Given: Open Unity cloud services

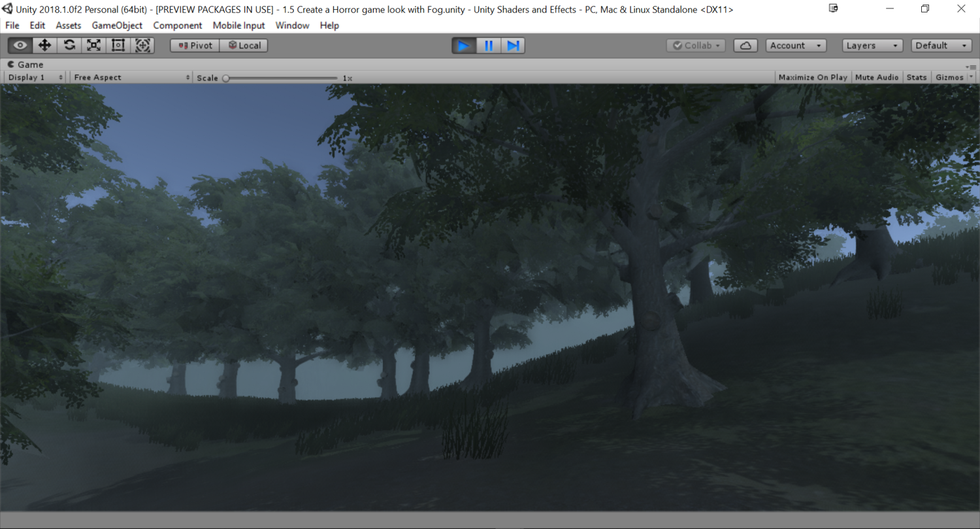Looking at the screenshot, I should [x=745, y=46].
